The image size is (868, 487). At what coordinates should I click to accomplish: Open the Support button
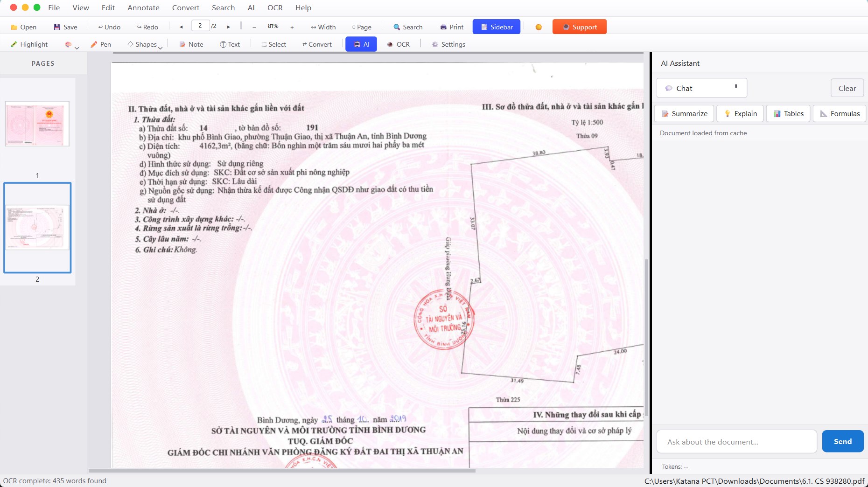click(x=580, y=27)
